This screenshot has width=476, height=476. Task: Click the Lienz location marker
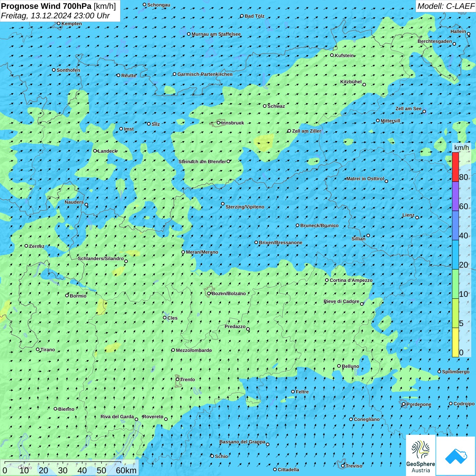click(x=417, y=217)
